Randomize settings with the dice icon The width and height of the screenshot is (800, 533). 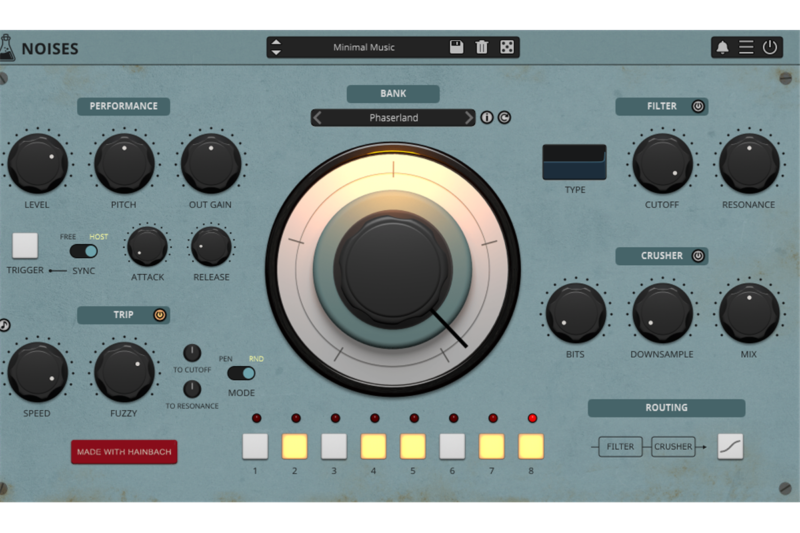pyautogui.click(x=507, y=47)
